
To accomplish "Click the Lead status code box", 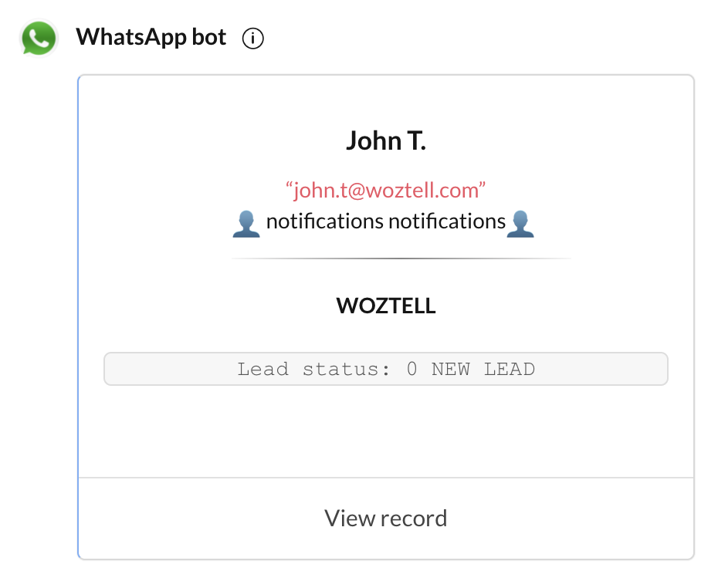I will (386, 369).
